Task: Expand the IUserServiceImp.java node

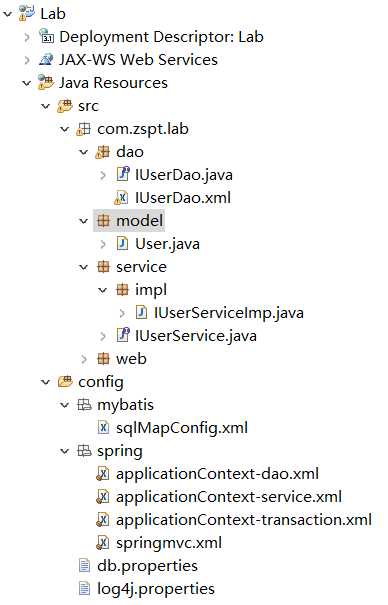Action: click(x=122, y=313)
